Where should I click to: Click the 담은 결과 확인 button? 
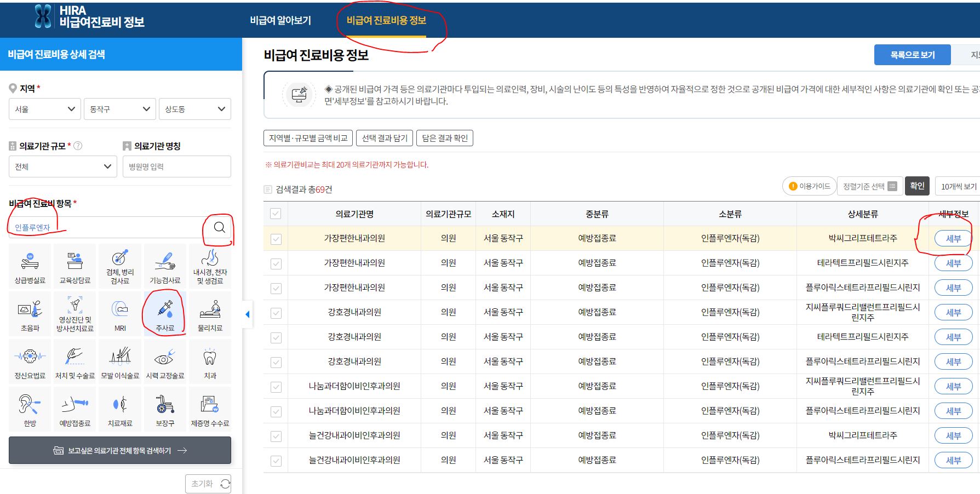[445, 138]
